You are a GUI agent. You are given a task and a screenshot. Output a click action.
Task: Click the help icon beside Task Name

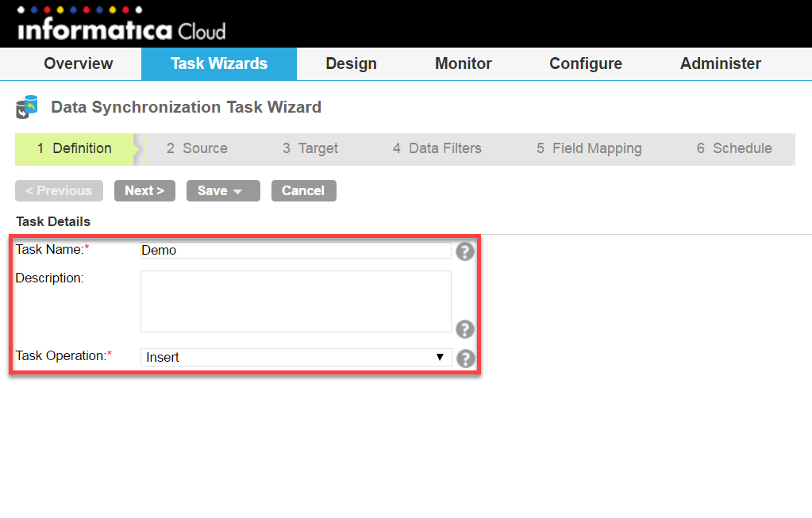point(465,251)
